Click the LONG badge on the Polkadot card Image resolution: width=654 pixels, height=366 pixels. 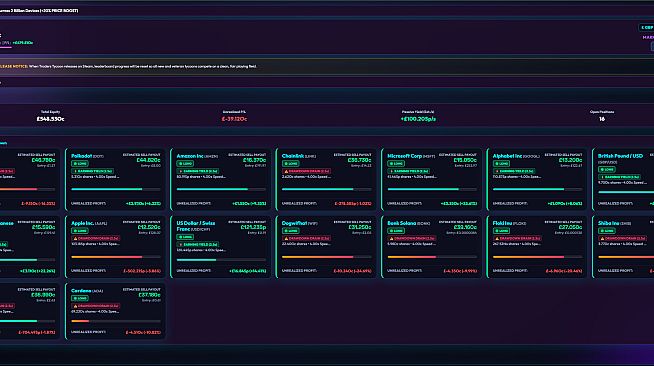tap(80, 164)
